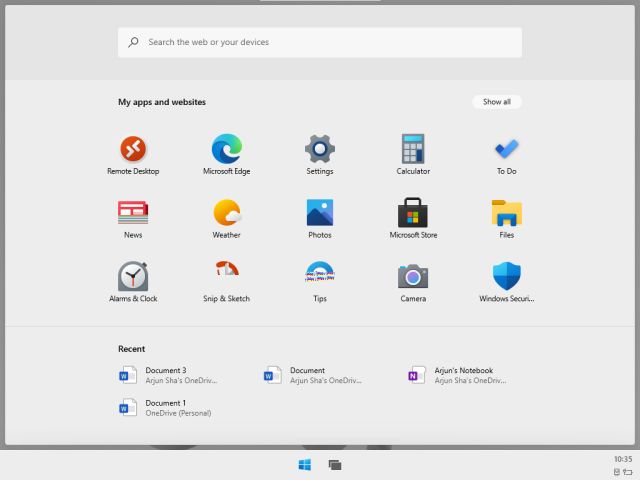The width and height of the screenshot is (640, 480).
Task: Open the News app
Action: coord(133,219)
